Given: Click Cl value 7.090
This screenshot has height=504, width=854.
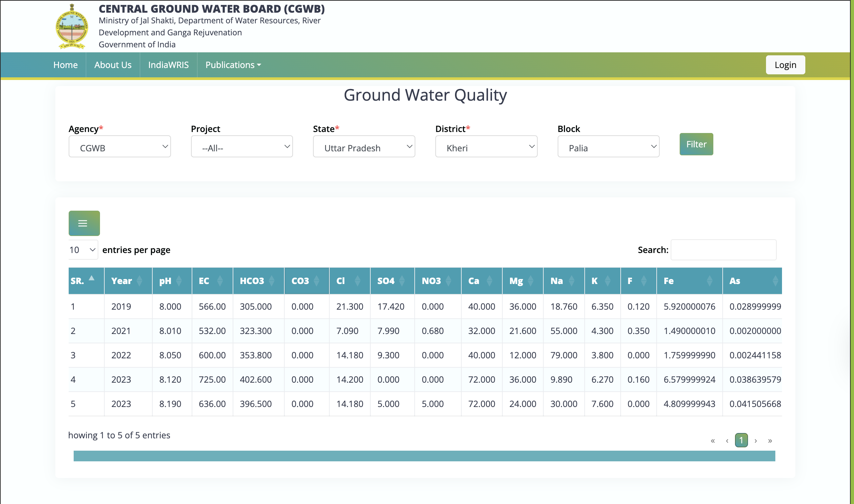Looking at the screenshot, I should (x=347, y=331).
